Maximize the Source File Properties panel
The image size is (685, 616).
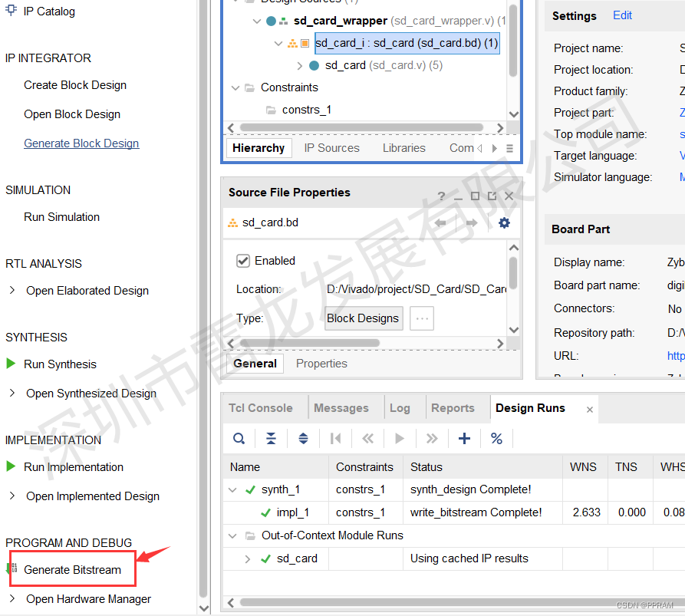tap(475, 196)
